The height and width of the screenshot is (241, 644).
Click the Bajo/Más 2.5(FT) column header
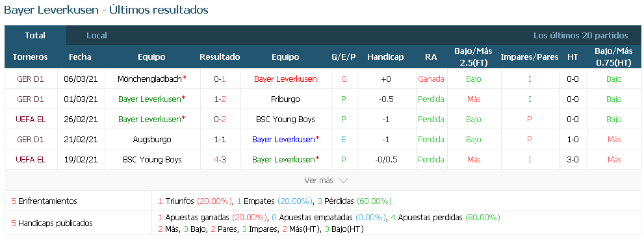(x=474, y=57)
